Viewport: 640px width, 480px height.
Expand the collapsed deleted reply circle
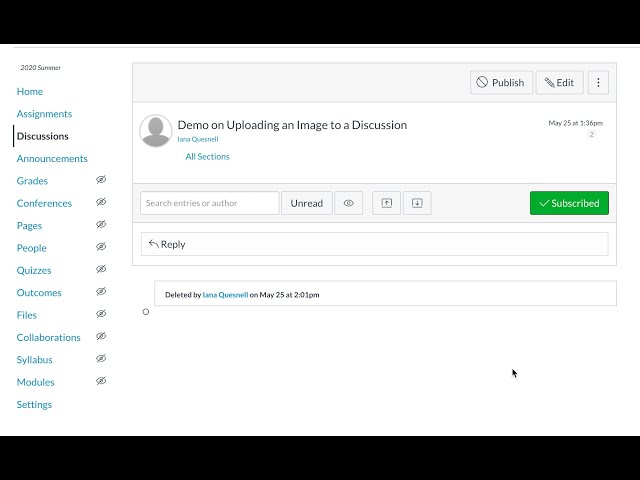click(146, 312)
